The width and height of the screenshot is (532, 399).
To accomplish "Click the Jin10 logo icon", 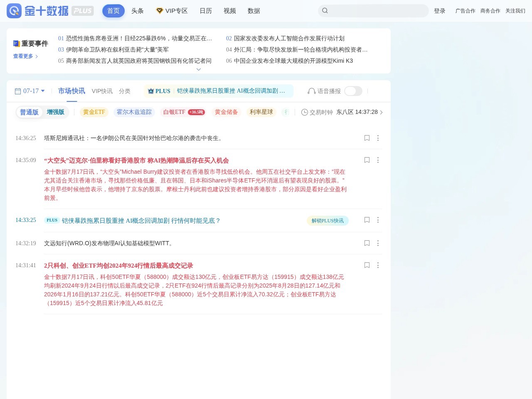I will (14, 11).
